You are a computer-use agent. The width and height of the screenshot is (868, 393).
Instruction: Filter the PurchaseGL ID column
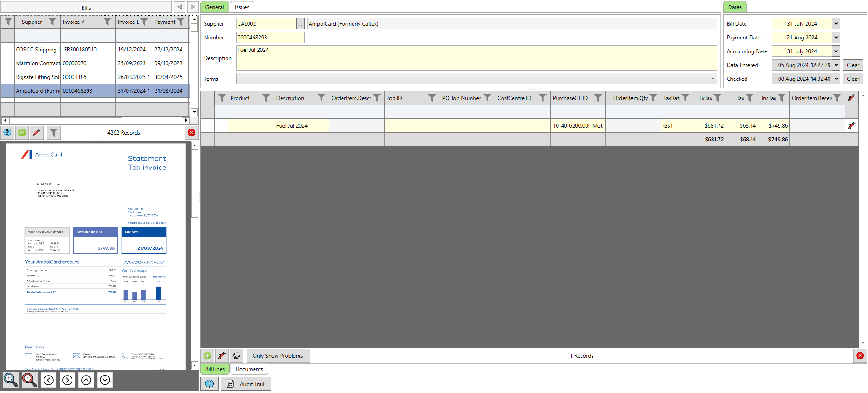598,98
